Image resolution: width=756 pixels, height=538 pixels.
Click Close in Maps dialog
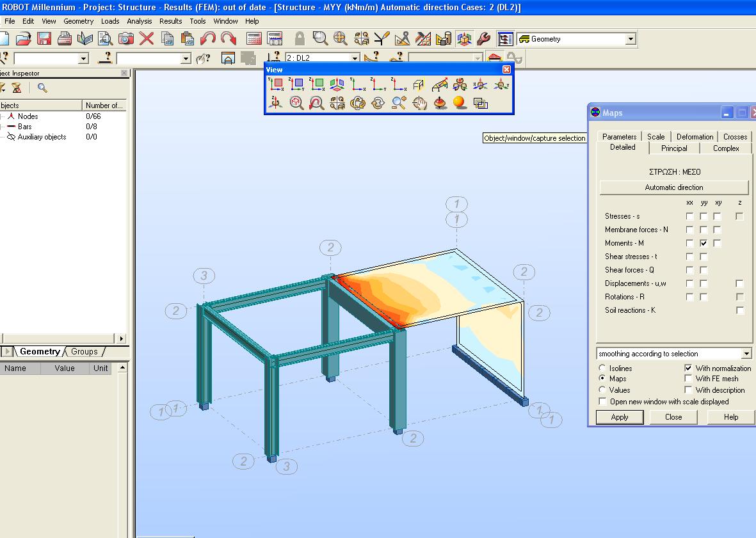tap(673, 417)
